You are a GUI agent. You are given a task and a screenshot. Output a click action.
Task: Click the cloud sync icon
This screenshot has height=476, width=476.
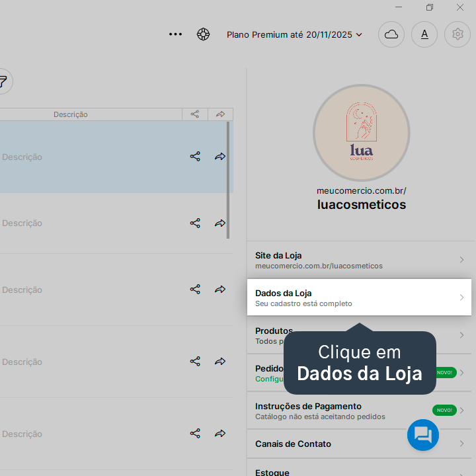[391, 34]
